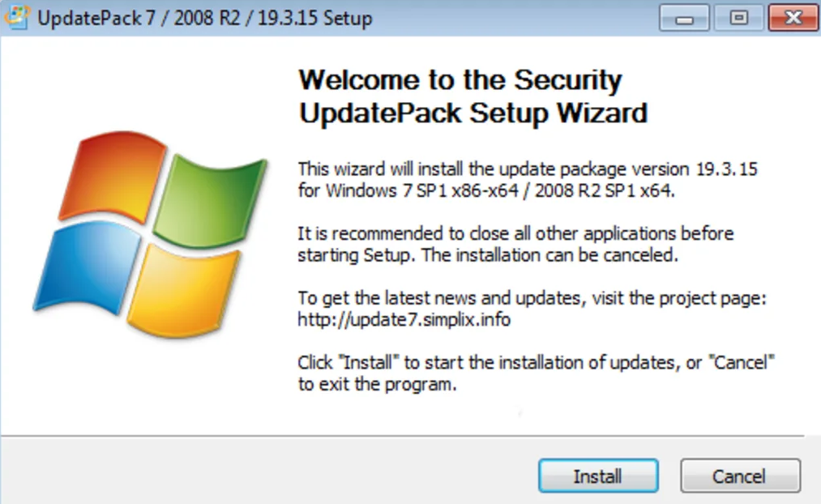This screenshot has height=504, width=821.
Task: Open the update7.simplix.info project page link
Action: (x=404, y=319)
